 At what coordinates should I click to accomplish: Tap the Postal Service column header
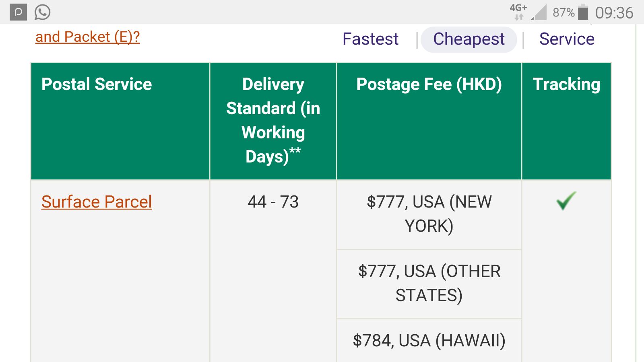click(97, 84)
